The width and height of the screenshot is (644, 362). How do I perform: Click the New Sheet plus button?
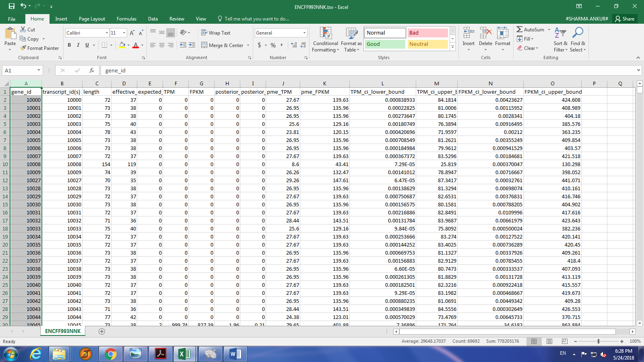102,331
